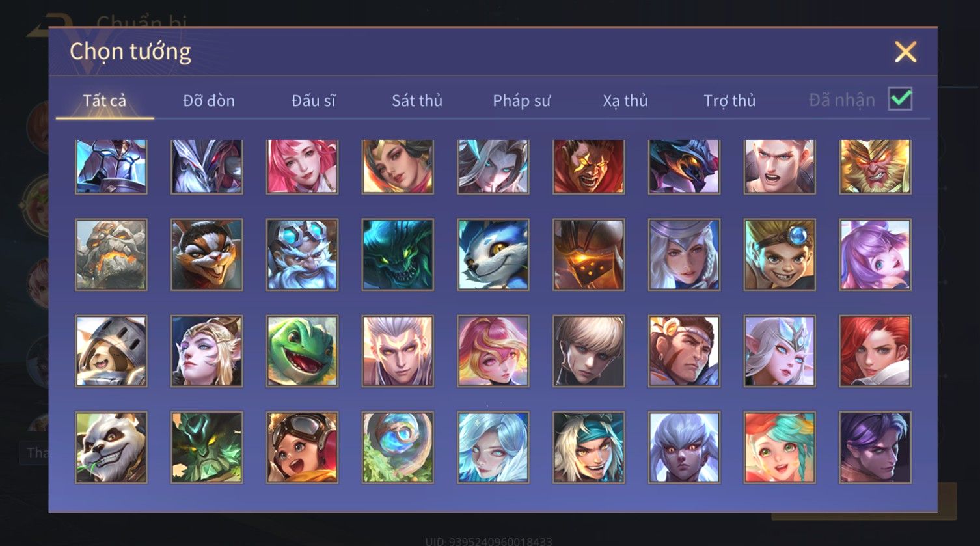Close the Chọn tướng dialog
980x546 pixels.
tap(905, 51)
